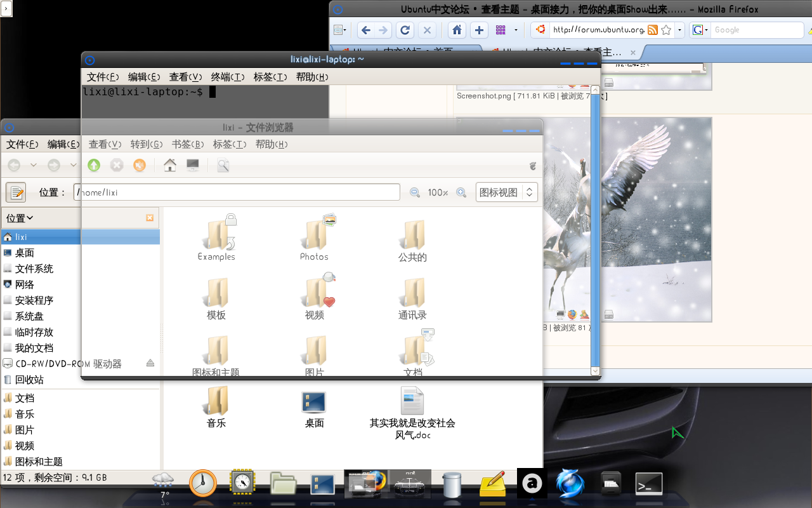
Task: Click the Google search input field
Action: [x=757, y=30]
